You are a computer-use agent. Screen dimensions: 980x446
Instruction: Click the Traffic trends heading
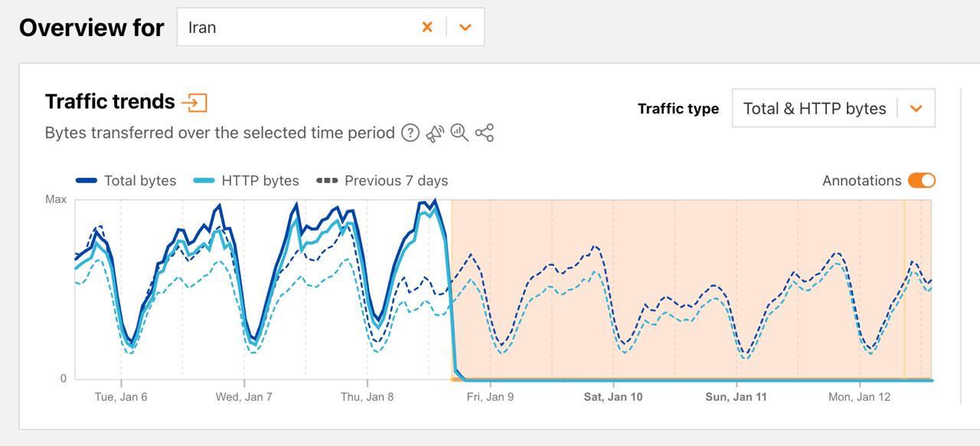click(x=110, y=102)
